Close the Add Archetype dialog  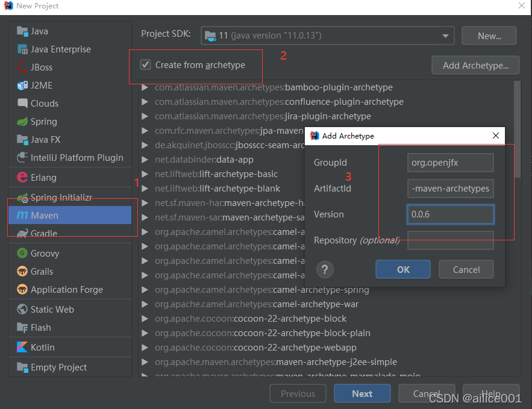point(496,136)
